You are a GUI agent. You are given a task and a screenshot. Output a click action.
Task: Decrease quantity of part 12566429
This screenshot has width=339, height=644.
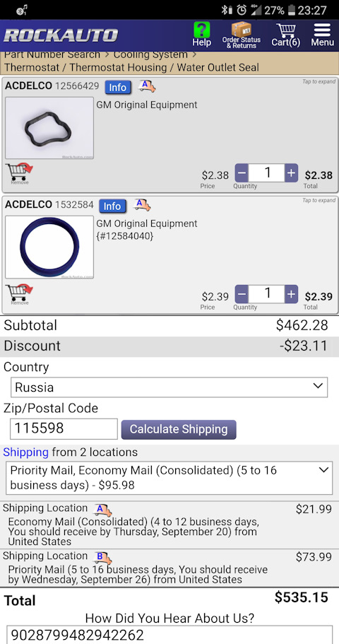[242, 173]
